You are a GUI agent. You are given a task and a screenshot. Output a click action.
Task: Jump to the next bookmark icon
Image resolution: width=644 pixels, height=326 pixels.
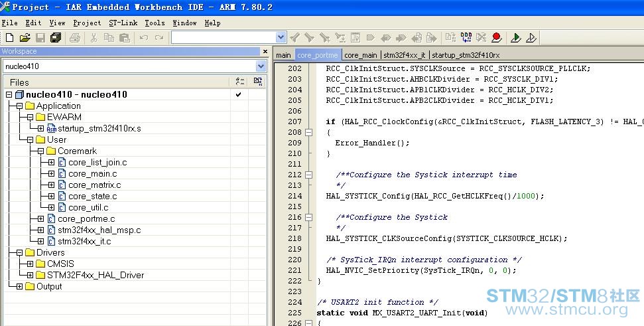pos(401,38)
